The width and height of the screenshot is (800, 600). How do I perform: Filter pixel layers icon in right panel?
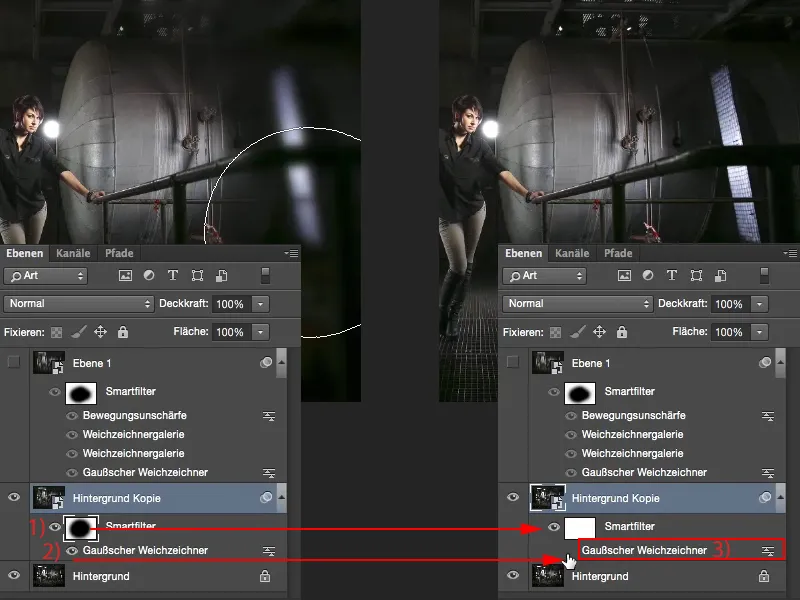624,276
